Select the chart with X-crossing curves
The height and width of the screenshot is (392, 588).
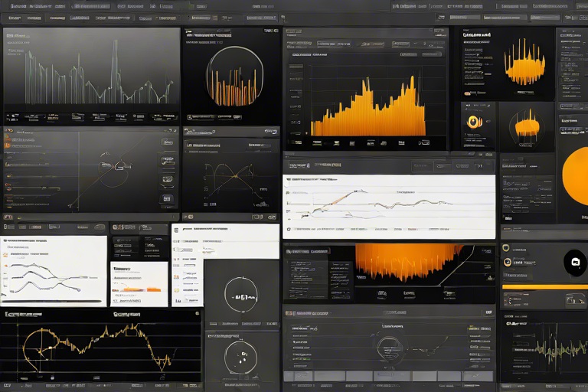tap(231, 175)
